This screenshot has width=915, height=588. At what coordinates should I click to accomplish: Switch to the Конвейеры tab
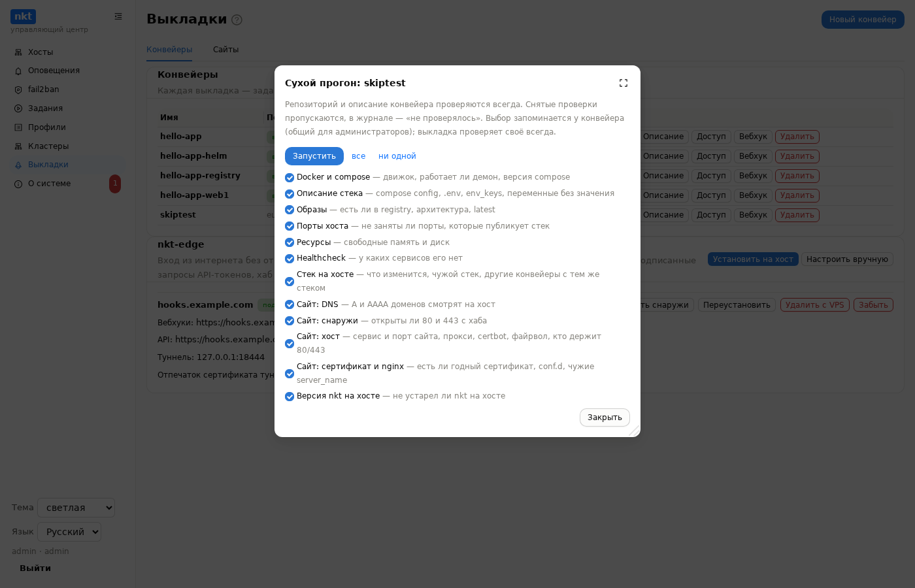(169, 50)
